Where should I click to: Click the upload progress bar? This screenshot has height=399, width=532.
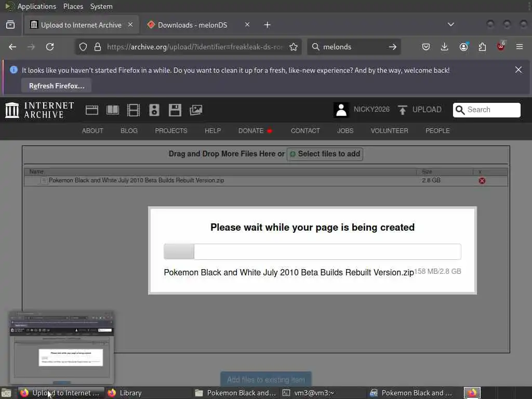(312, 251)
